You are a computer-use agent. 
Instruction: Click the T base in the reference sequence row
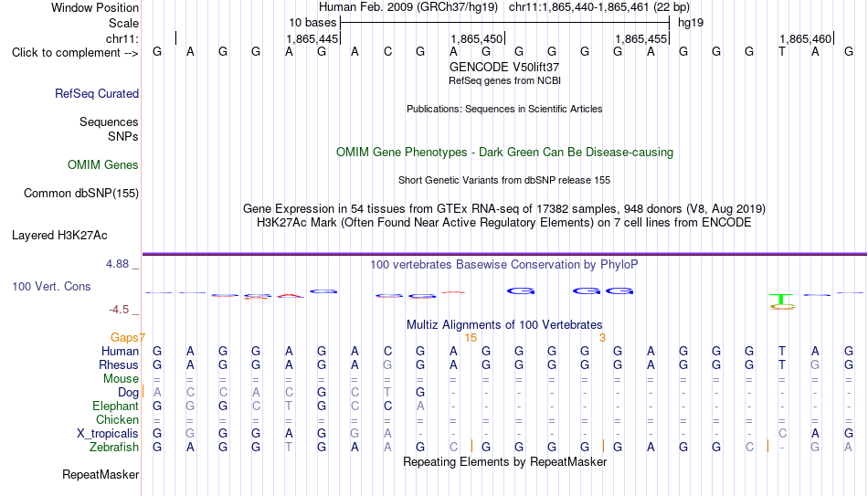pyautogui.click(x=781, y=52)
